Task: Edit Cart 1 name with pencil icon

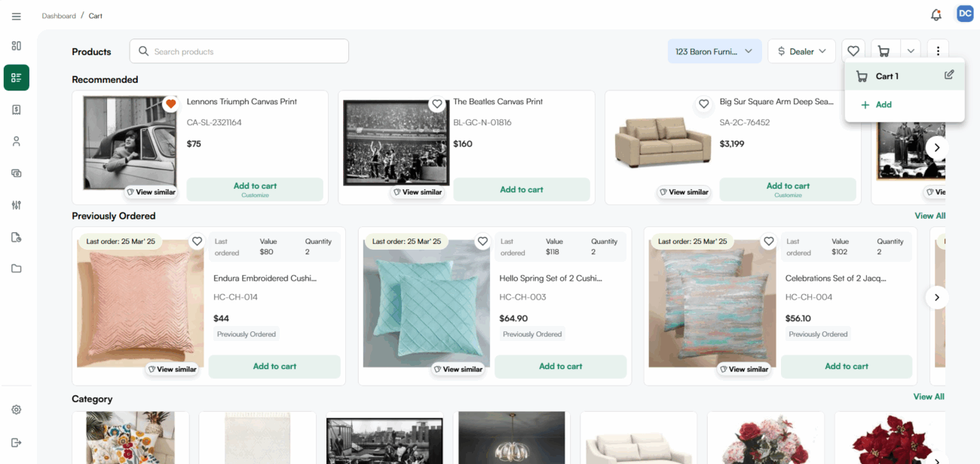Action: coord(949,75)
